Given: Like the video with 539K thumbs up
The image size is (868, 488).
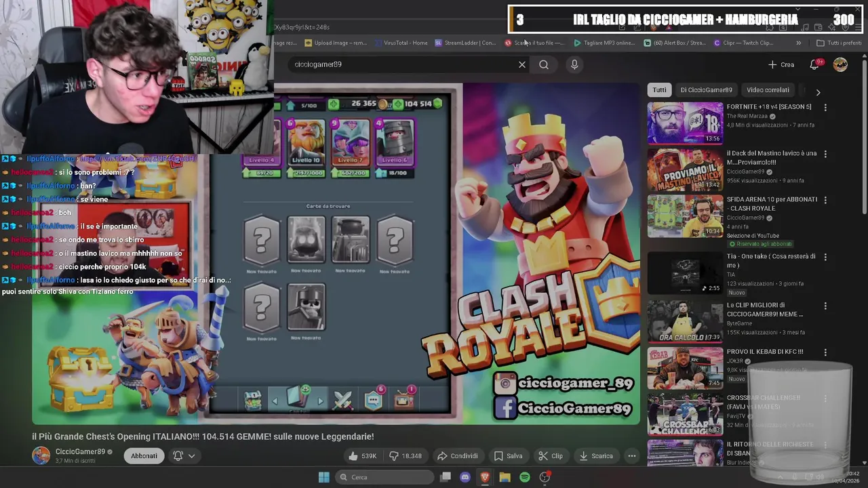Looking at the screenshot, I should pos(363,455).
